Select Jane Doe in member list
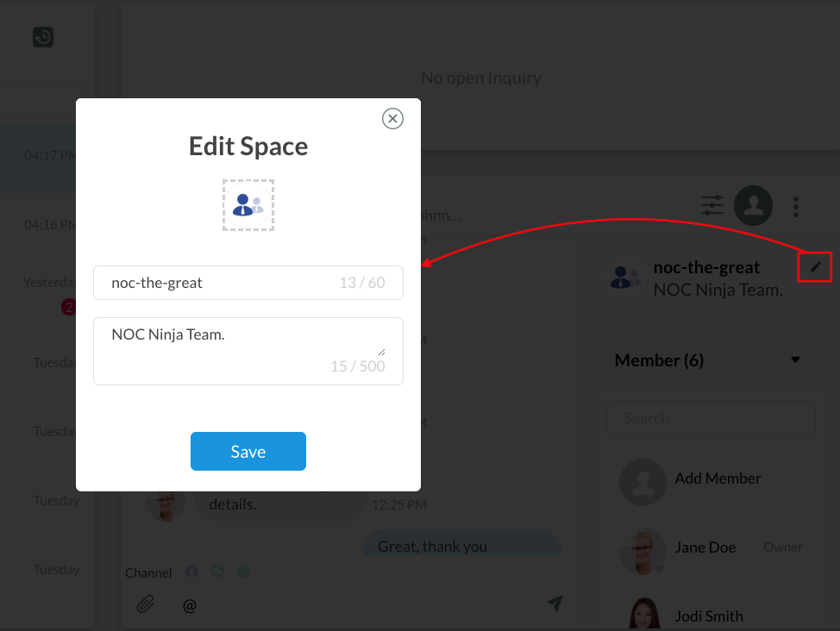 tap(705, 547)
